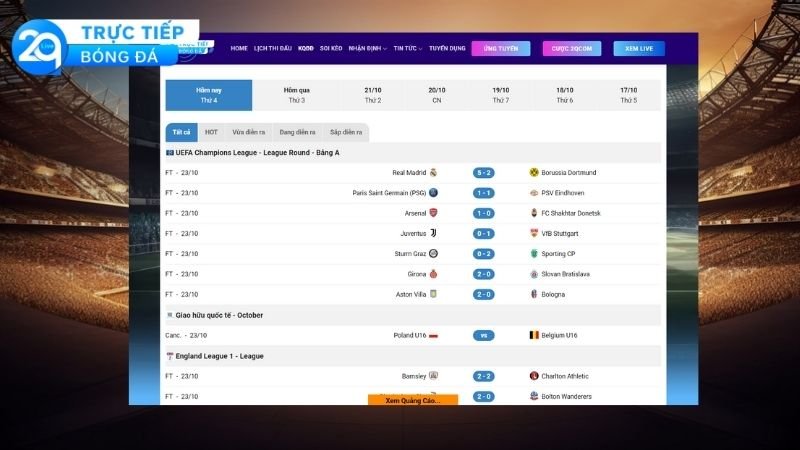Click the Sporting CP crest icon
800x450 pixels.
tap(534, 254)
